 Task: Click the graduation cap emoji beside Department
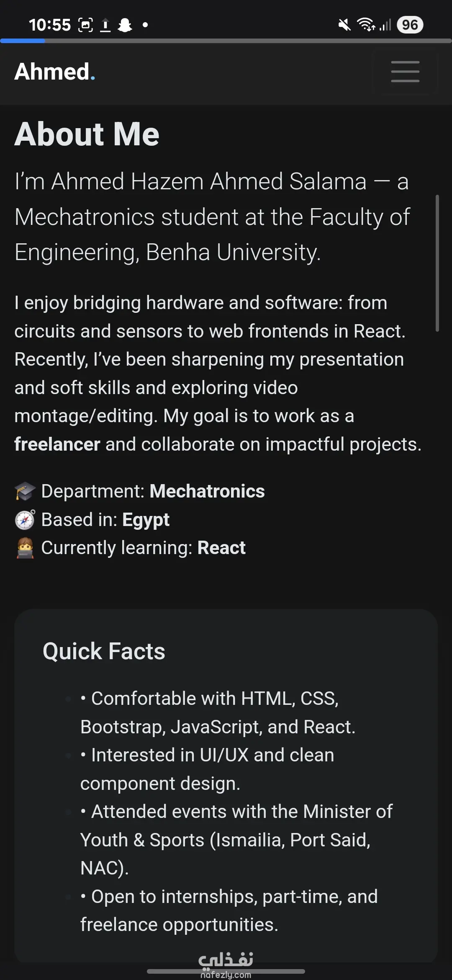tap(25, 491)
